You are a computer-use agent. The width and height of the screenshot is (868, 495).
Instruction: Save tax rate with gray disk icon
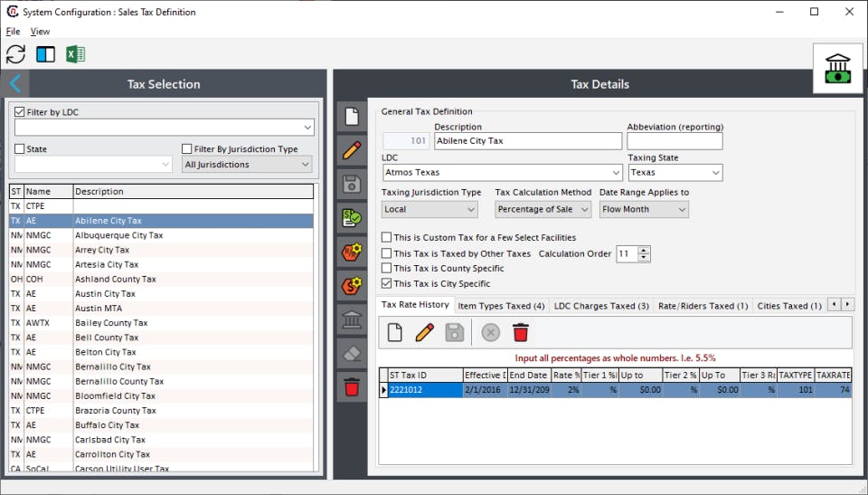[x=455, y=333]
